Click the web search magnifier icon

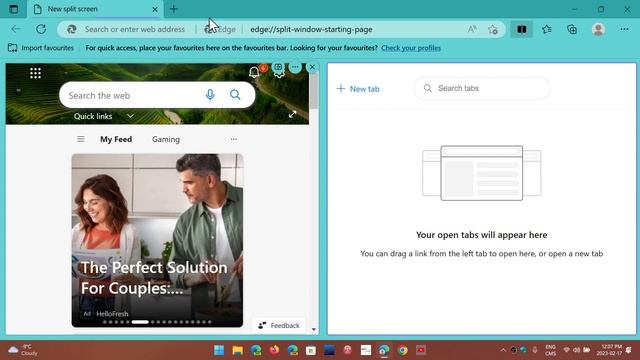235,95
